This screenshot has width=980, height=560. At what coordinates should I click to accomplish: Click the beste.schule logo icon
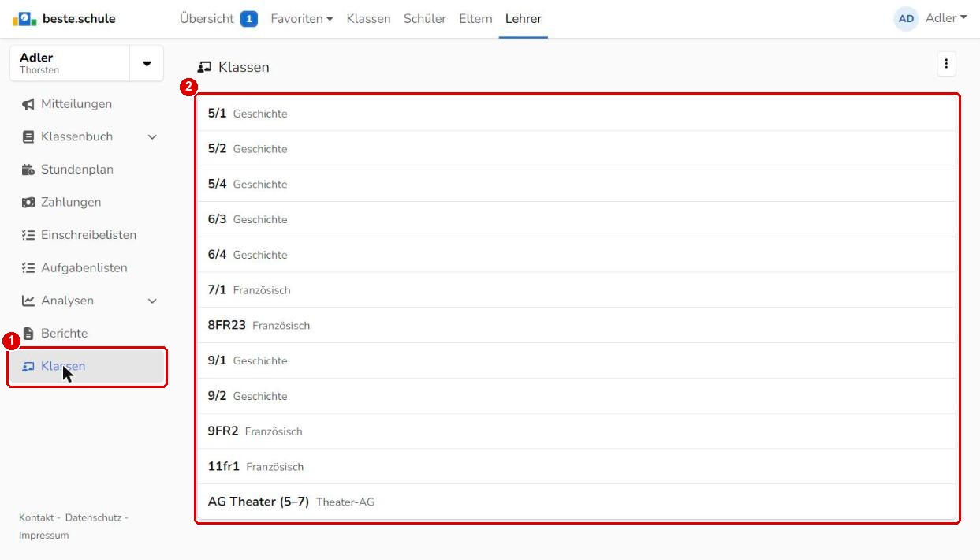(x=24, y=19)
